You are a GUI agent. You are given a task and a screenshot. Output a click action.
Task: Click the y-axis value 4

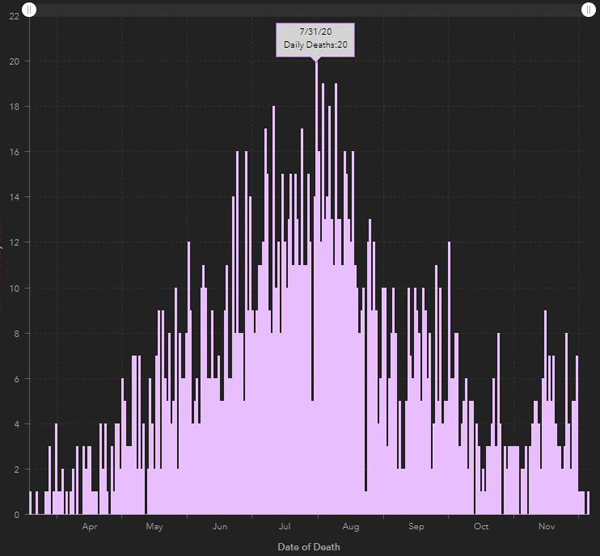click(x=16, y=424)
